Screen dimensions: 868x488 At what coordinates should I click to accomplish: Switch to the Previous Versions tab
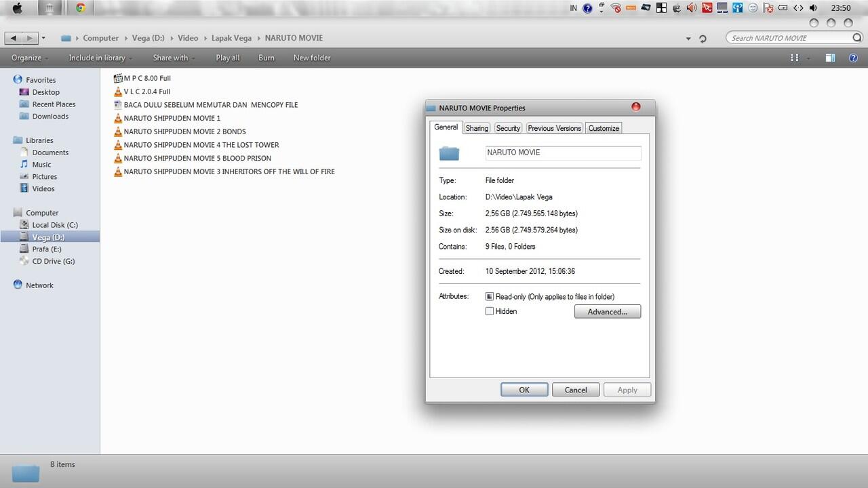tap(554, 128)
